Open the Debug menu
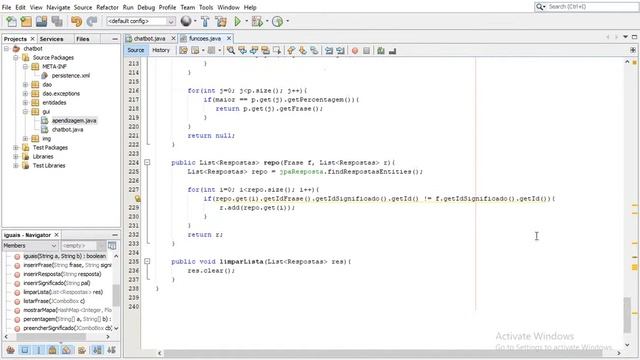This screenshot has width=640, height=360. 146,7
